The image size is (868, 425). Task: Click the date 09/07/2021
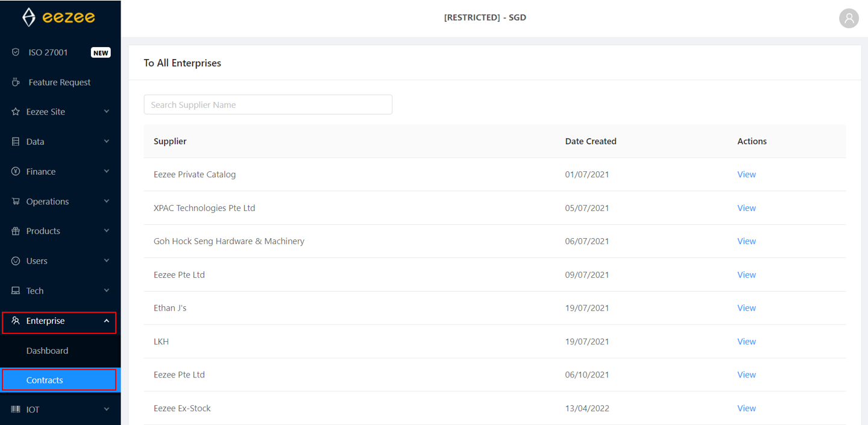[x=587, y=275]
